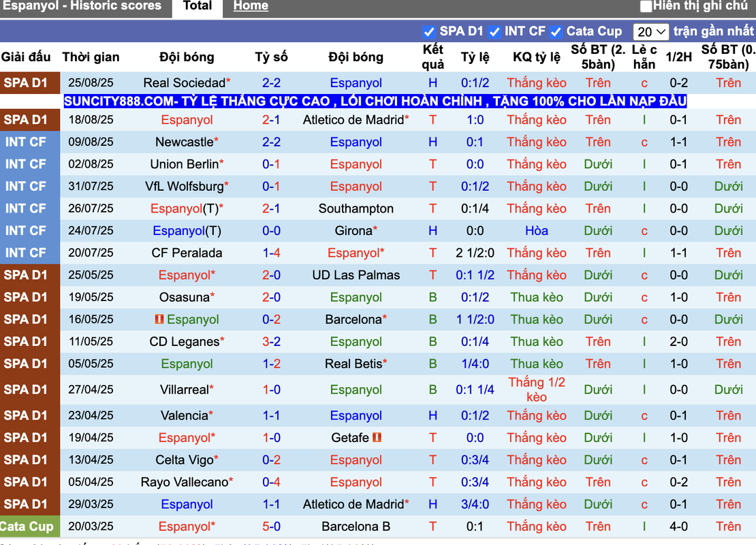
Task: Click the Espanyol - Historic scores title
Action: pyautogui.click(x=82, y=5)
